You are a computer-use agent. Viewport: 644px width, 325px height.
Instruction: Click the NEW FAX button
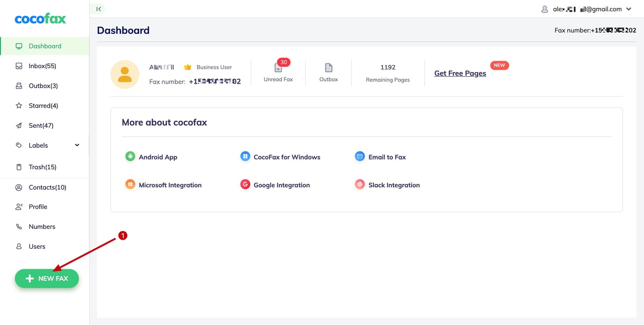click(x=47, y=278)
